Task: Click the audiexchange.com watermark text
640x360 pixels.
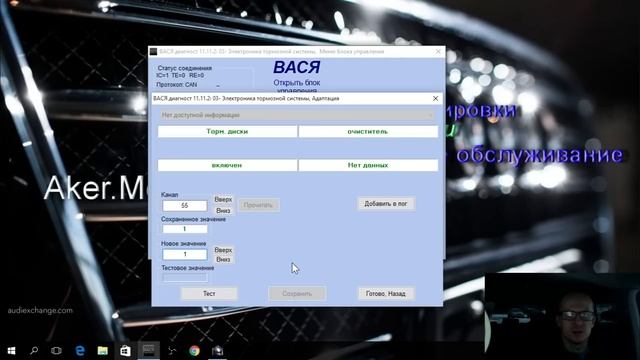Action: (40, 310)
